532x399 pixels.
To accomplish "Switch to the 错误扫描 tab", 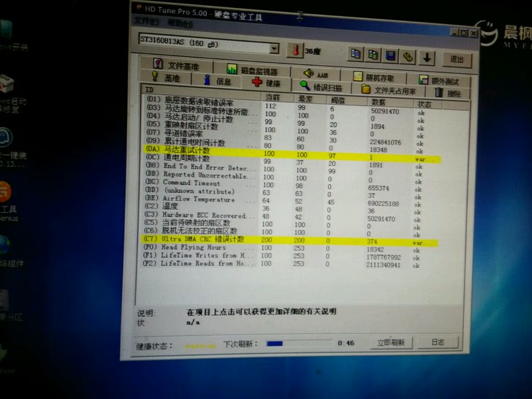I will point(321,87).
